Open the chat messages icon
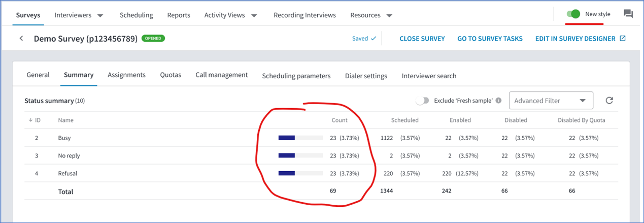Viewport: 644px width, 223px height. pyautogui.click(x=628, y=14)
